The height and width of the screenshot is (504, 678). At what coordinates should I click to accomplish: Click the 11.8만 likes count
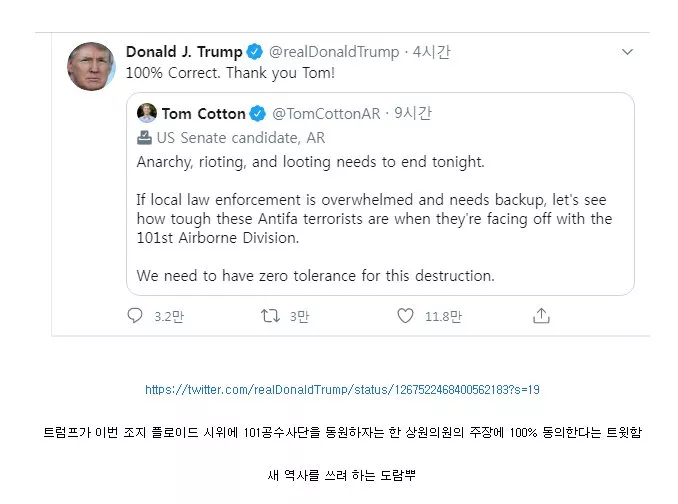point(443,317)
